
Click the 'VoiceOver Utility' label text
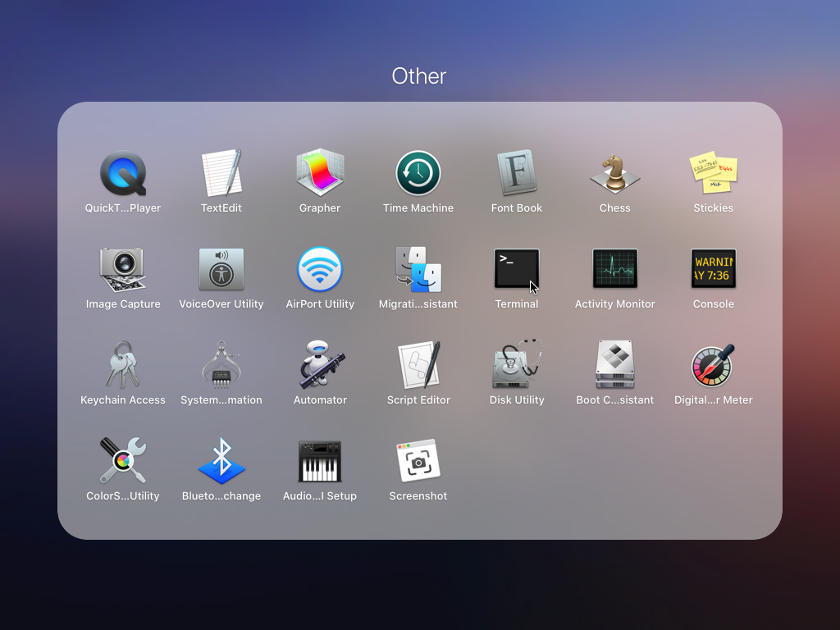coord(221,304)
